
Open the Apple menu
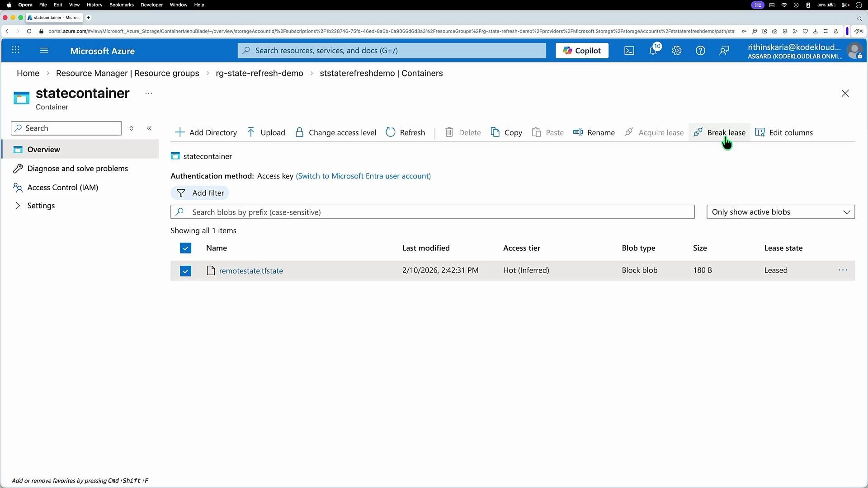click(x=9, y=5)
